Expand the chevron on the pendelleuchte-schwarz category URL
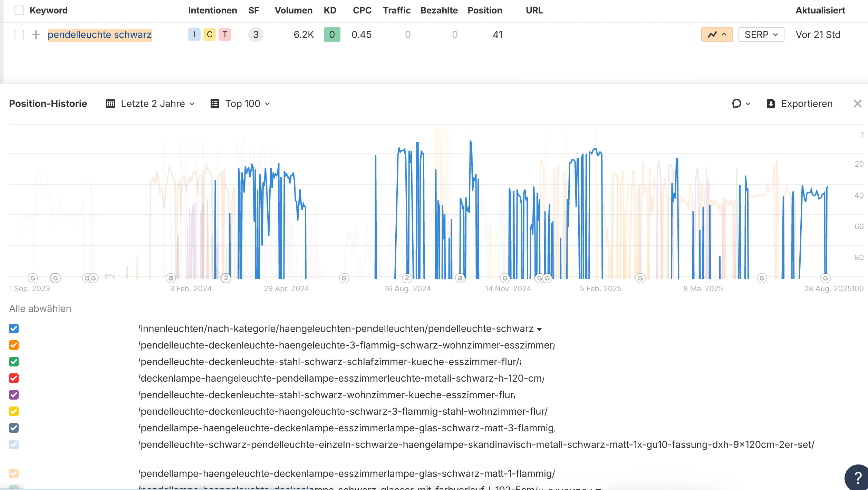The image size is (868, 490). tap(540, 329)
